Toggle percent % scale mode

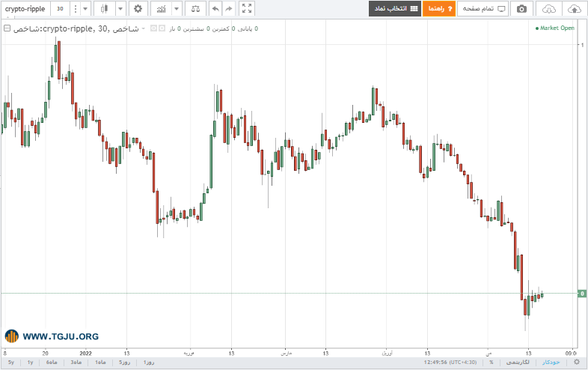click(491, 363)
